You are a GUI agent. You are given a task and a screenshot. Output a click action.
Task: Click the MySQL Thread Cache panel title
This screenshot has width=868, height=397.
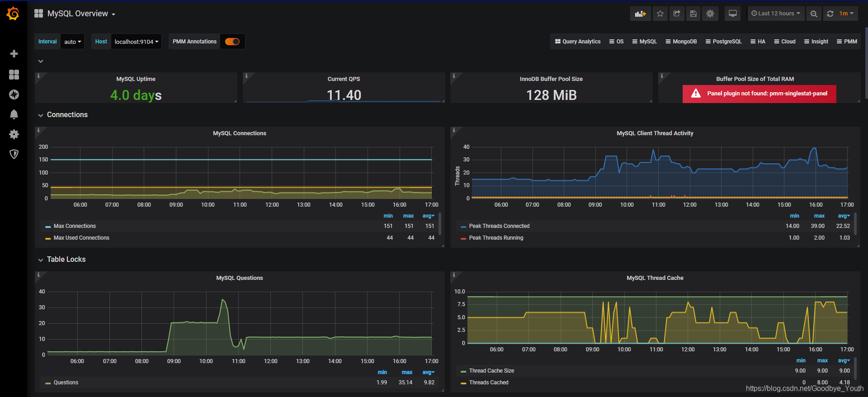(x=655, y=278)
